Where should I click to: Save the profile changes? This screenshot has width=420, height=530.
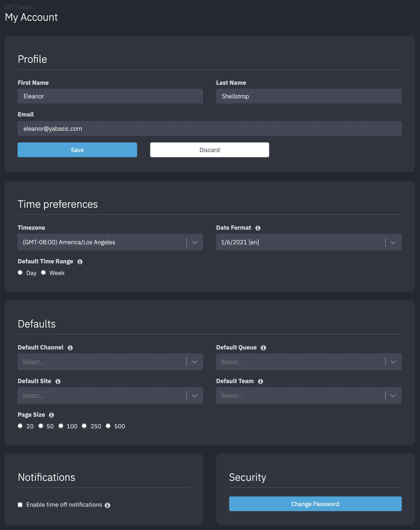point(77,150)
